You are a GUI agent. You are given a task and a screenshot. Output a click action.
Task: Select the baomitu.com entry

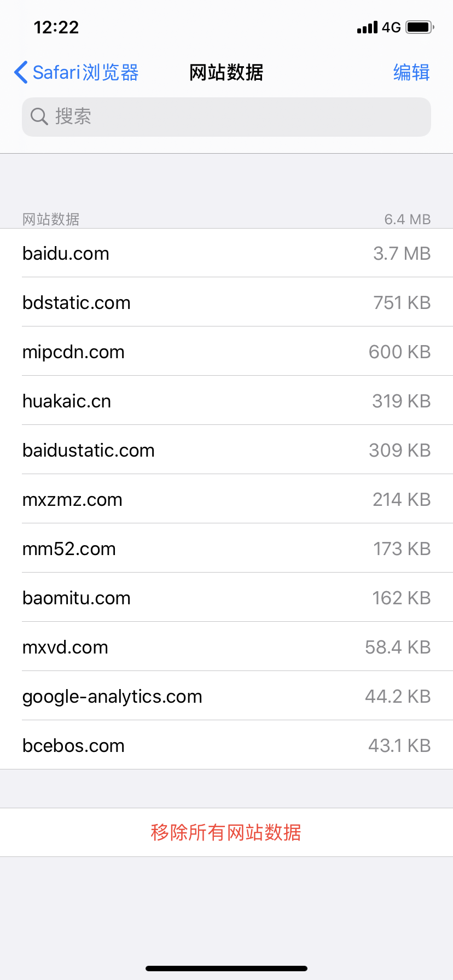coord(226,598)
